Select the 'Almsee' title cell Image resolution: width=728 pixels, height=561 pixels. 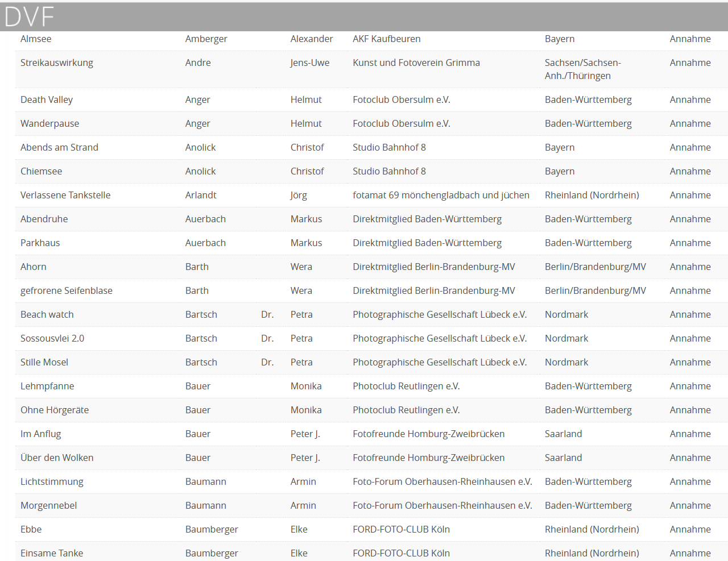coord(36,39)
